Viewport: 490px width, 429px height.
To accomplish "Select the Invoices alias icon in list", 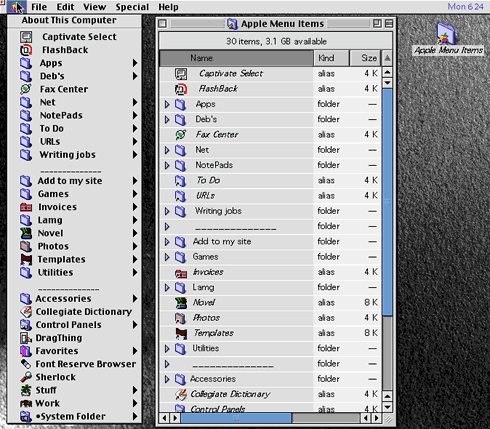I will [181, 273].
